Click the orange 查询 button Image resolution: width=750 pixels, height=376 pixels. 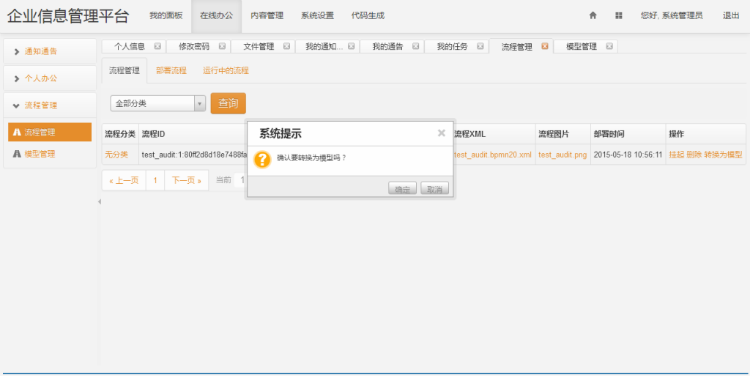228,103
